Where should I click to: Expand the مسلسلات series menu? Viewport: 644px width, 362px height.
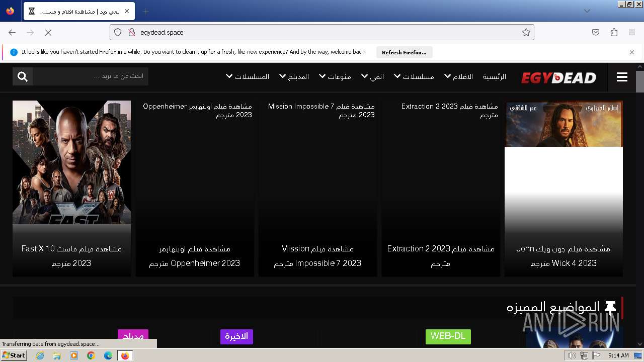tap(414, 76)
